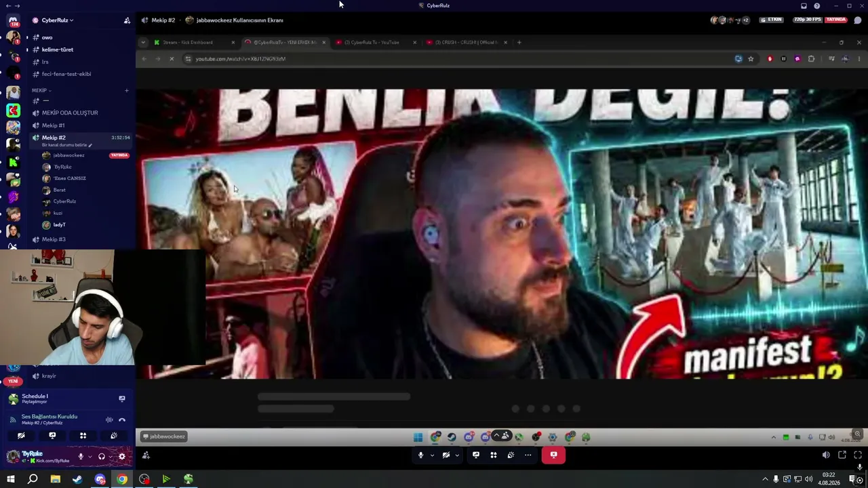This screenshot has height=488, width=868.
Task: Open camera options arrow in call bar
Action: pos(456,455)
